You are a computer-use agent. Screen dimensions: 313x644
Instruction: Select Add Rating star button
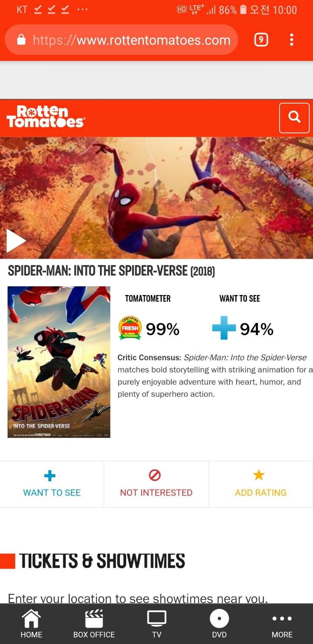pos(261,484)
